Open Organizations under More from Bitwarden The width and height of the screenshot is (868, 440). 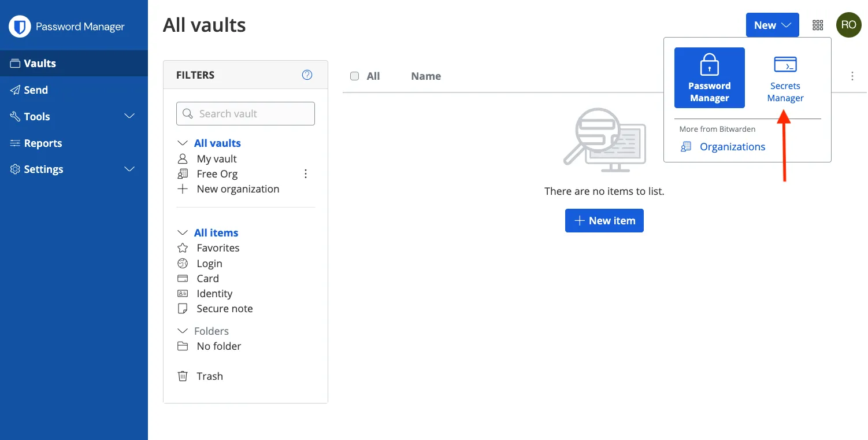coord(732,146)
